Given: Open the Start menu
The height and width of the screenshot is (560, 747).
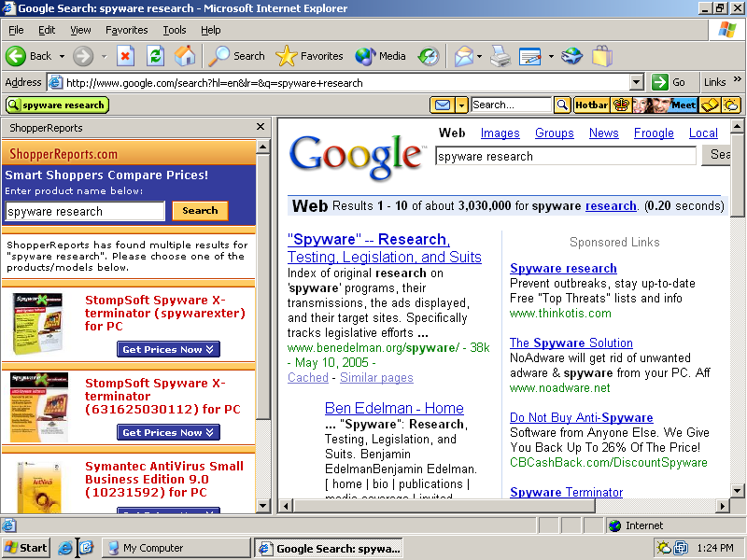Looking at the screenshot, I should point(26,548).
